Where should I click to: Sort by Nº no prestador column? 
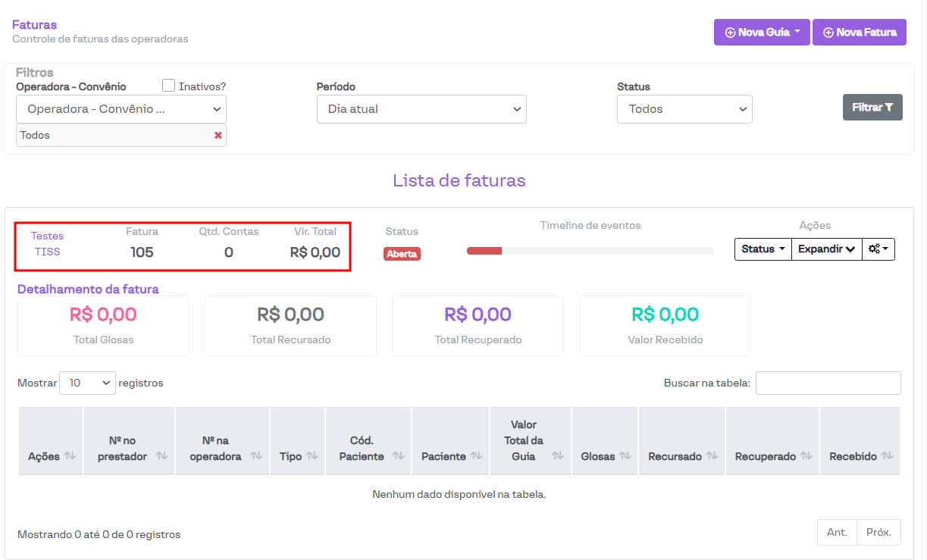161,456
